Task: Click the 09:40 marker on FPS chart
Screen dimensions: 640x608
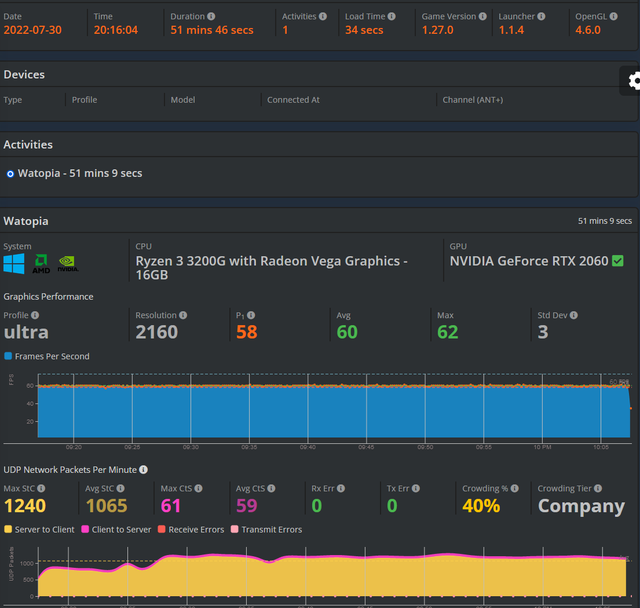Action: (x=308, y=447)
